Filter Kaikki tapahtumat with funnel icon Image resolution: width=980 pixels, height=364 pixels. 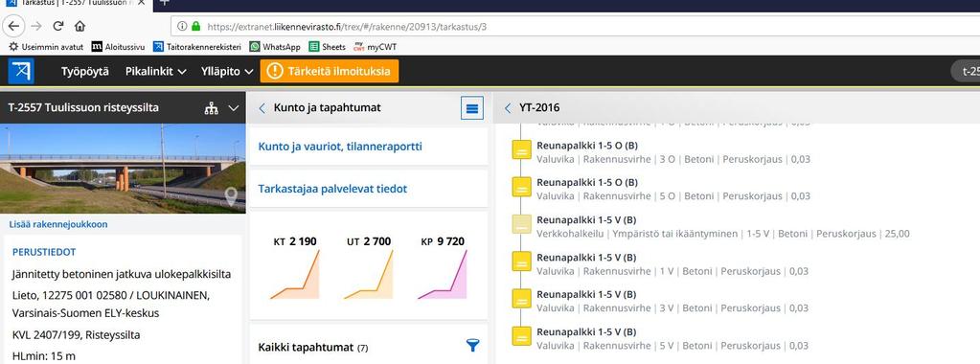point(473,345)
